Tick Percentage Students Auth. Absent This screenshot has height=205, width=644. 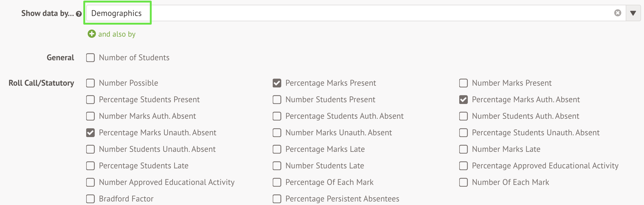277,116
